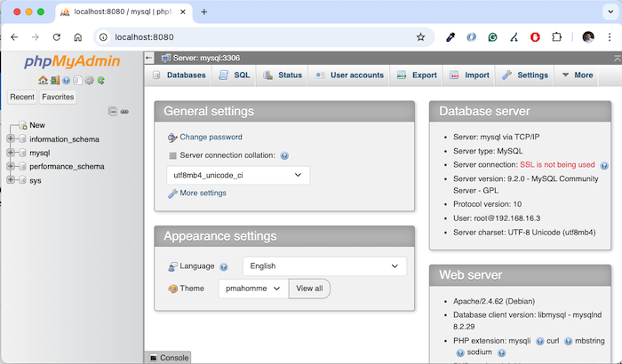Open server connection collation dropdown
Screen dimensions: 622x364
[x=238, y=175]
